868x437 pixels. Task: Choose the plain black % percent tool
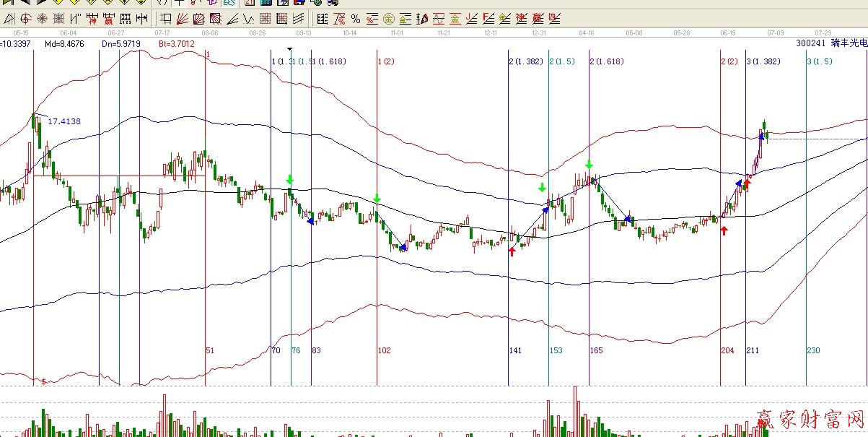click(356, 19)
